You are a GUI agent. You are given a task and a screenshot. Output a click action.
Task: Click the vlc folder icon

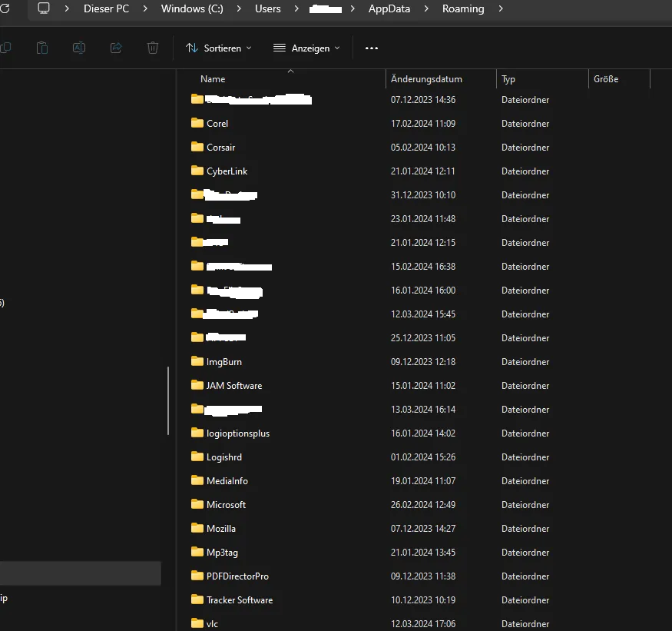point(197,623)
